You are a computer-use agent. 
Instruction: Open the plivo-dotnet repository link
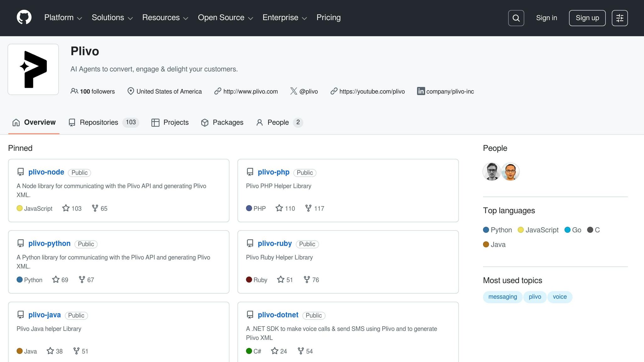pyautogui.click(x=278, y=315)
